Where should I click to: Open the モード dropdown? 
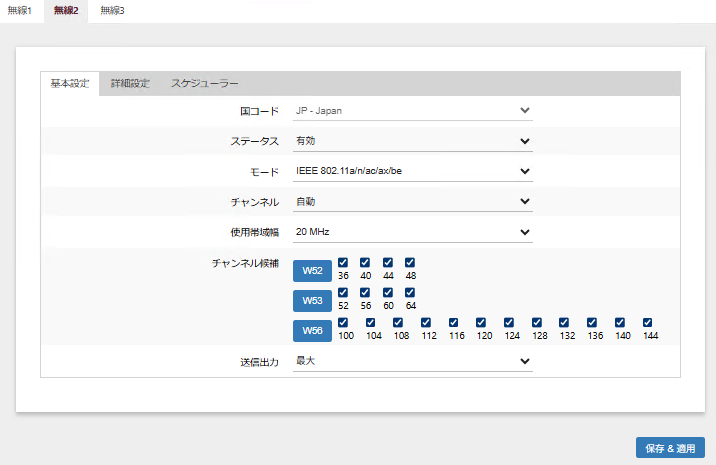413,171
